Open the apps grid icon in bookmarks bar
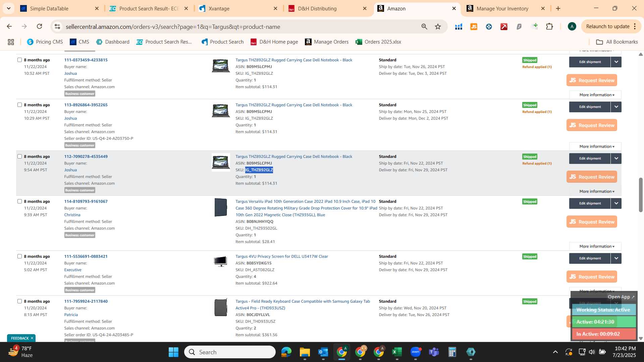 tap(11, 42)
